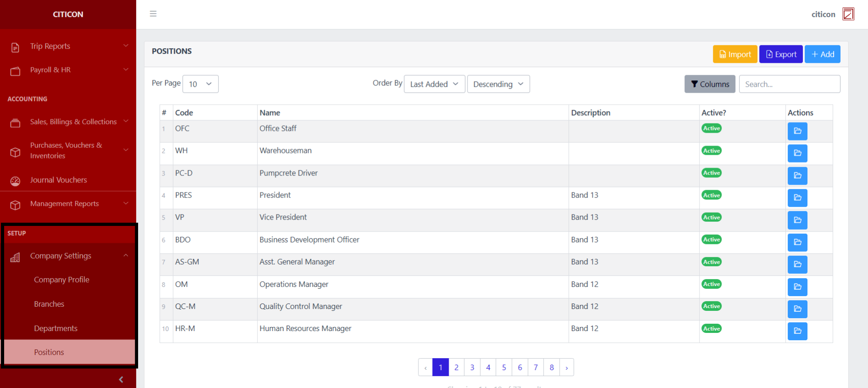Open Quality Control Manager row folder action
The width and height of the screenshot is (868, 388).
click(797, 309)
